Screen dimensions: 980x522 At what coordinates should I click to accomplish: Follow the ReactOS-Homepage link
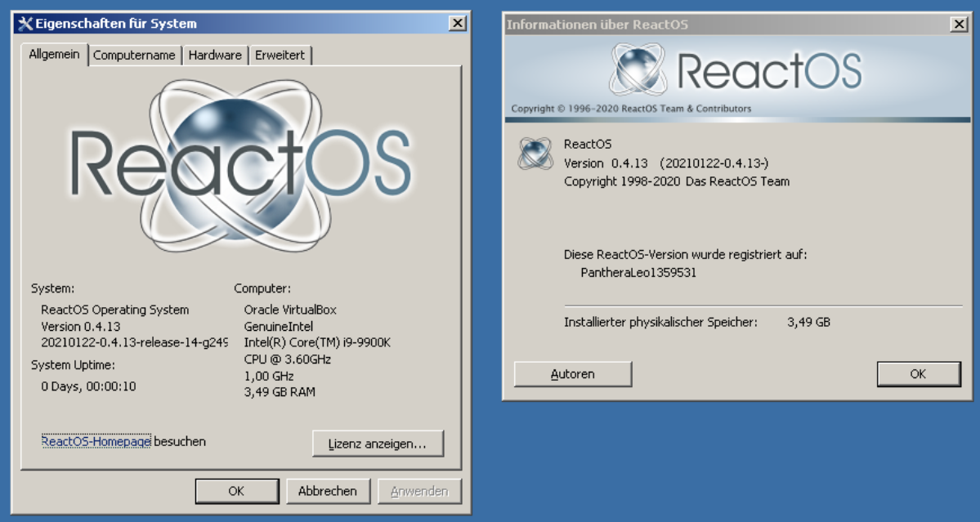[96, 441]
